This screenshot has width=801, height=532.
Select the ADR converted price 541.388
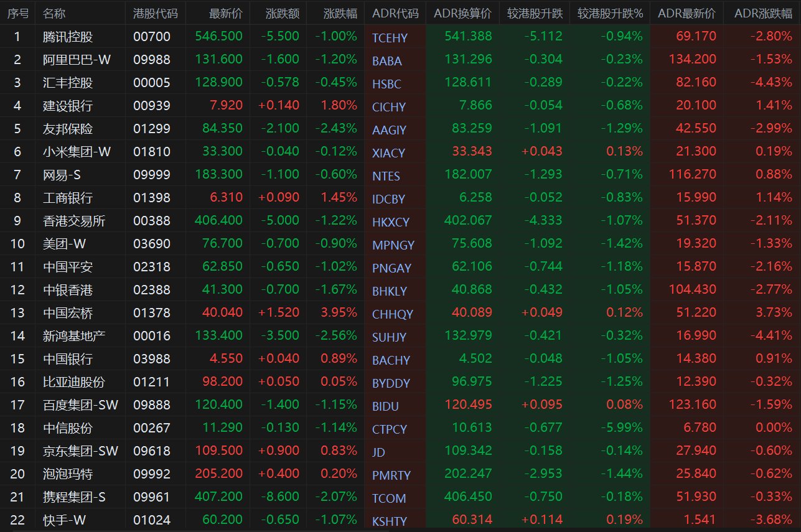(468, 37)
